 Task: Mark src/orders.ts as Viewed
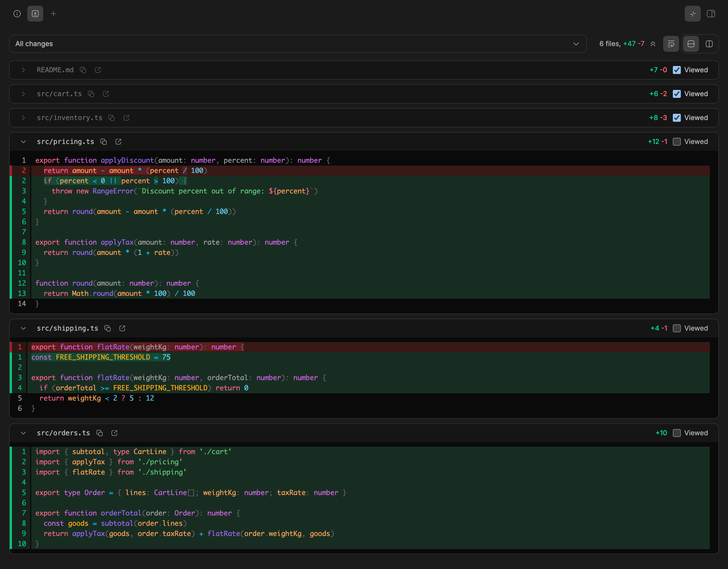click(677, 433)
